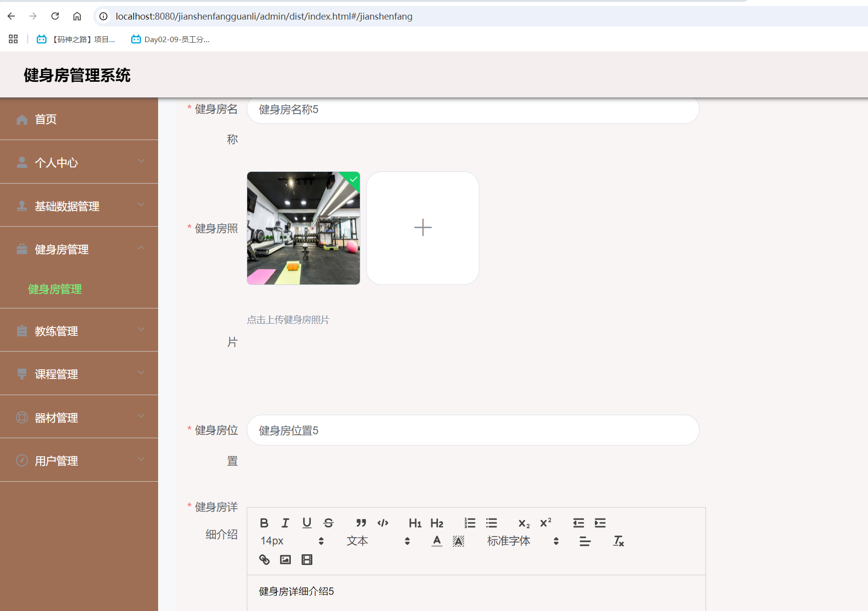
Task: Select the underline icon
Action: (306, 523)
